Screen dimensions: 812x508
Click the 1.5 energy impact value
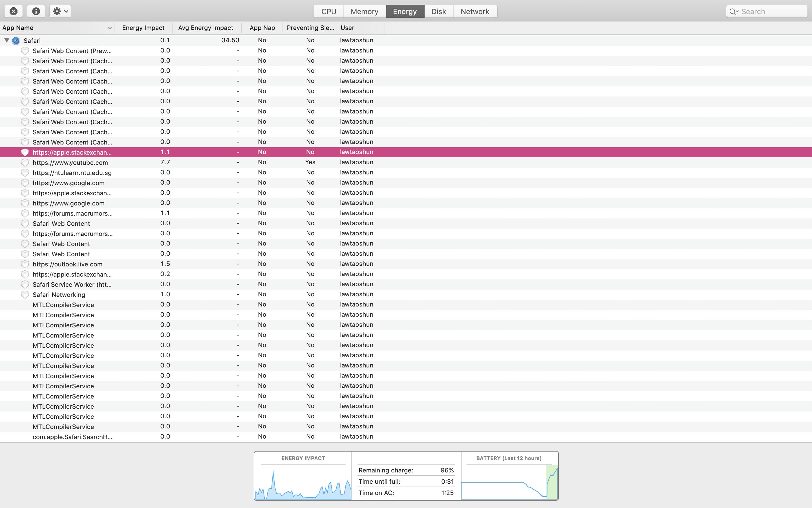tap(165, 264)
